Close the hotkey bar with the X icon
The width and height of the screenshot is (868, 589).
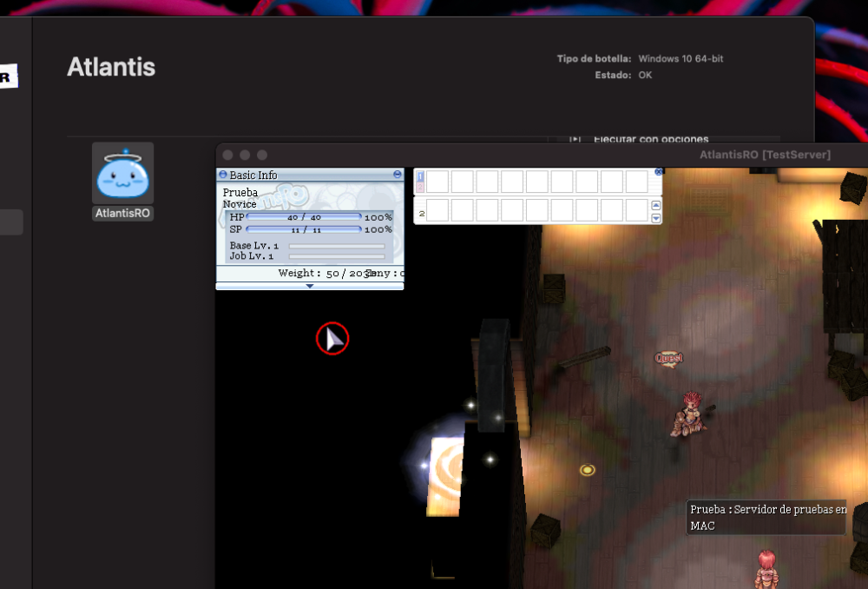pyautogui.click(x=658, y=172)
